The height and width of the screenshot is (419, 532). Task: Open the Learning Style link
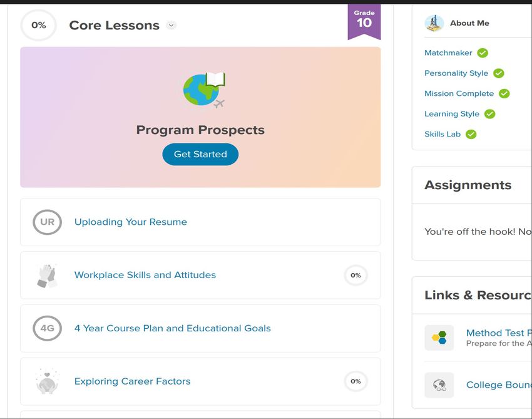coord(451,114)
